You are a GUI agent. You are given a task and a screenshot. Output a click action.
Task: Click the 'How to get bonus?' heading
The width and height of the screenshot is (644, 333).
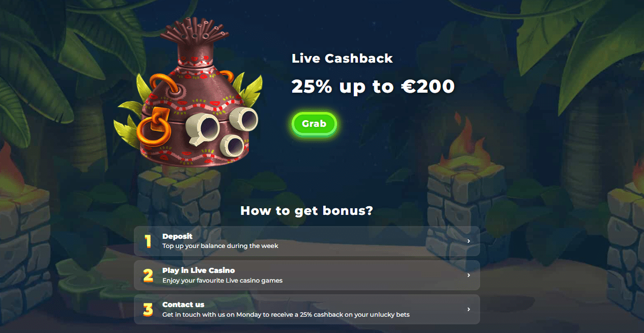306,210
